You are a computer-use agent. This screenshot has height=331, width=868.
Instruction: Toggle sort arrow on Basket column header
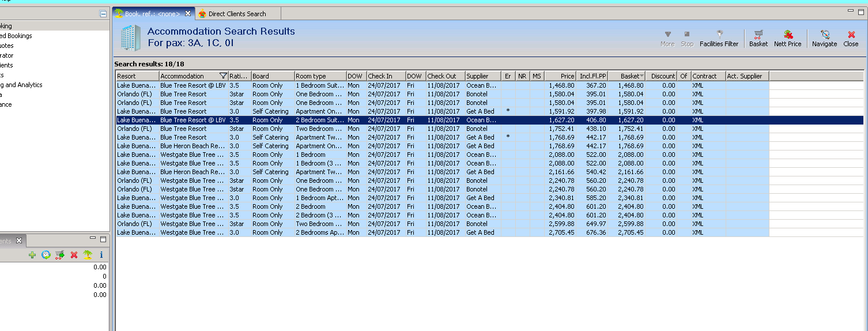point(642,76)
